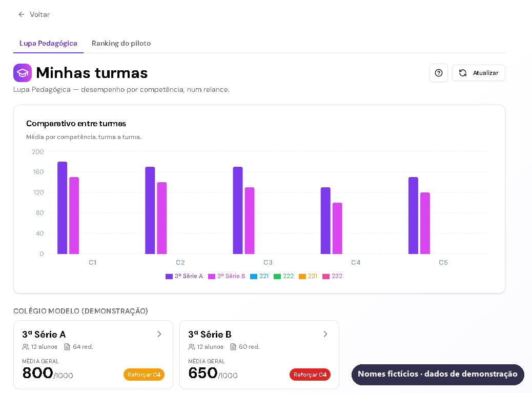
Task: Click the COLÉGIO MODELO (DEMONSTRAÇÃO) label
Action: pyautogui.click(x=81, y=311)
